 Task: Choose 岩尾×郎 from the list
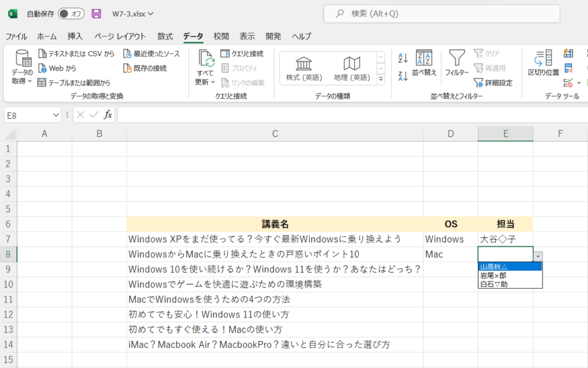(510, 275)
